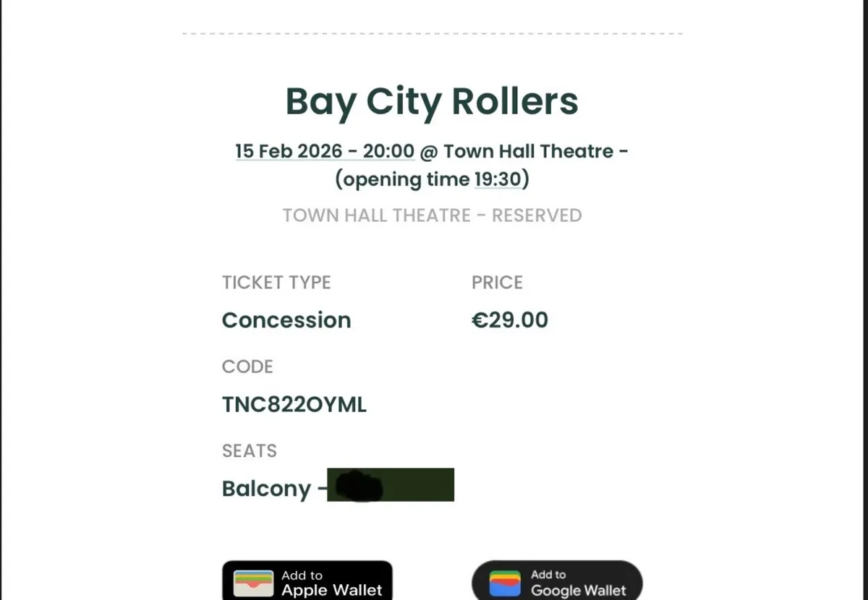Select the CODE section label
This screenshot has width=868, height=600.
pos(247,367)
